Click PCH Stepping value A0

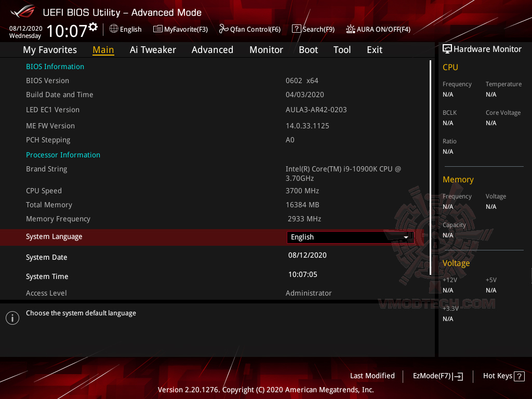pos(290,140)
